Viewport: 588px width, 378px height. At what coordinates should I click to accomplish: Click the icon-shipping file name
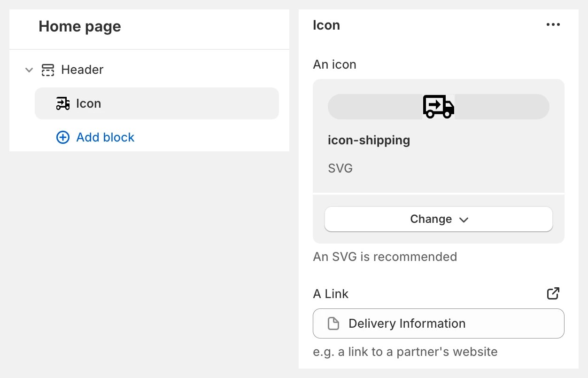(x=369, y=140)
